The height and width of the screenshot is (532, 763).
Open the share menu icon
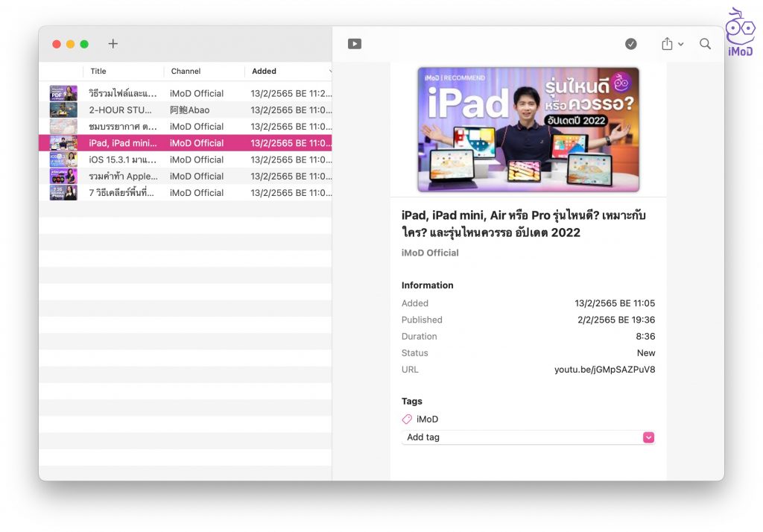tap(667, 44)
